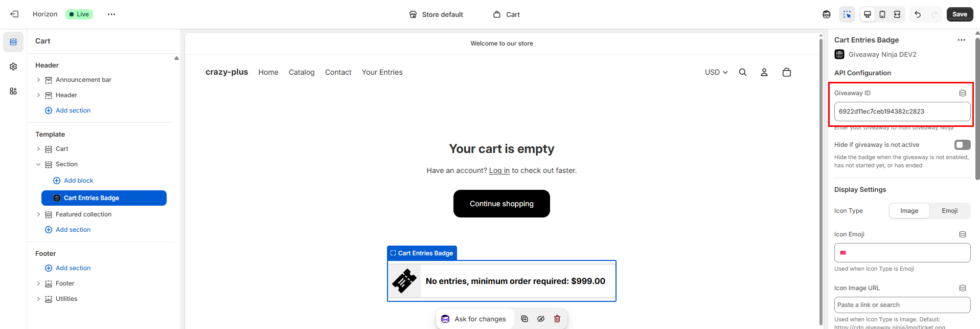Open the USD currency dropdown

coord(716,72)
